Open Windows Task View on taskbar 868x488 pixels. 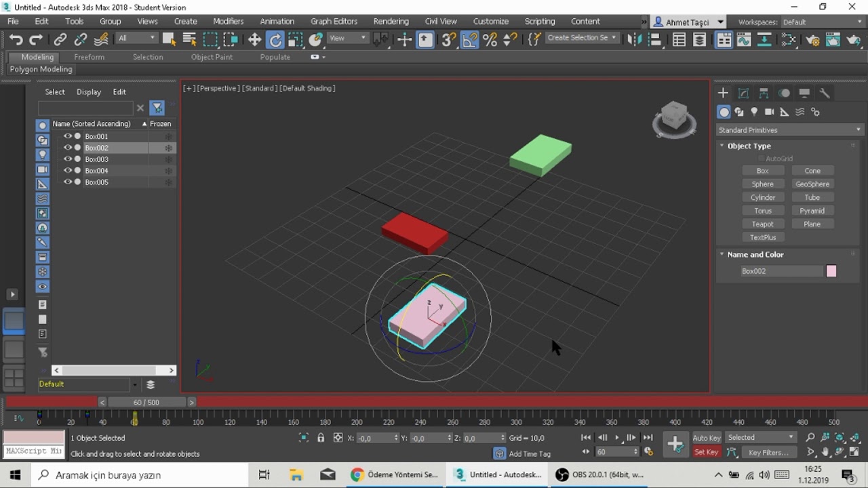click(264, 475)
